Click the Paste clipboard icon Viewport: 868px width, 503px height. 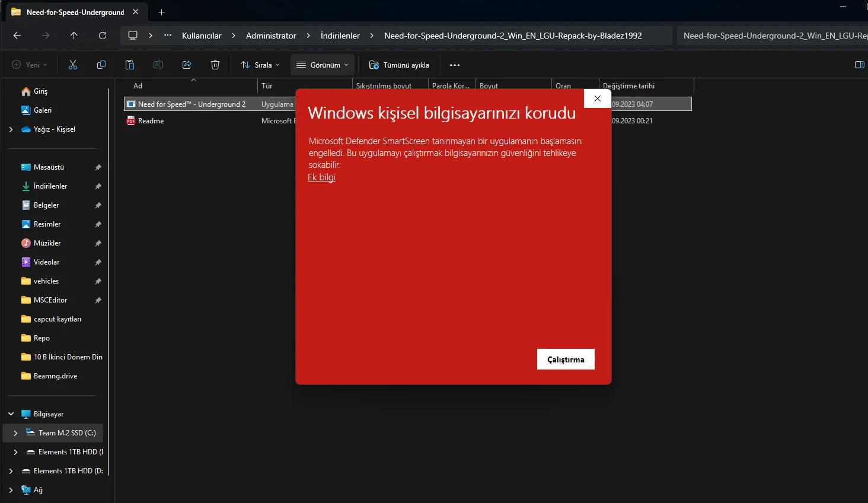(x=130, y=65)
